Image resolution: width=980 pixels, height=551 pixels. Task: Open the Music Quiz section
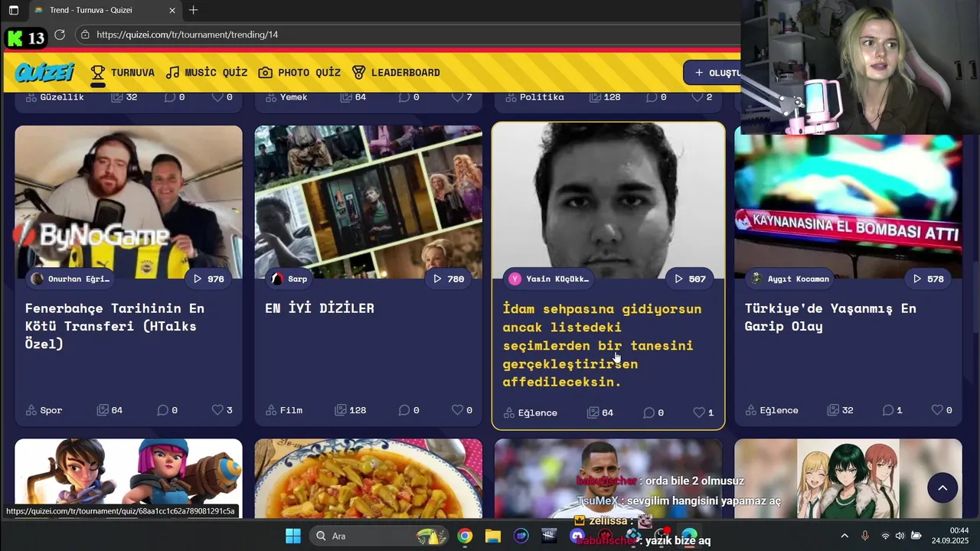pyautogui.click(x=207, y=73)
